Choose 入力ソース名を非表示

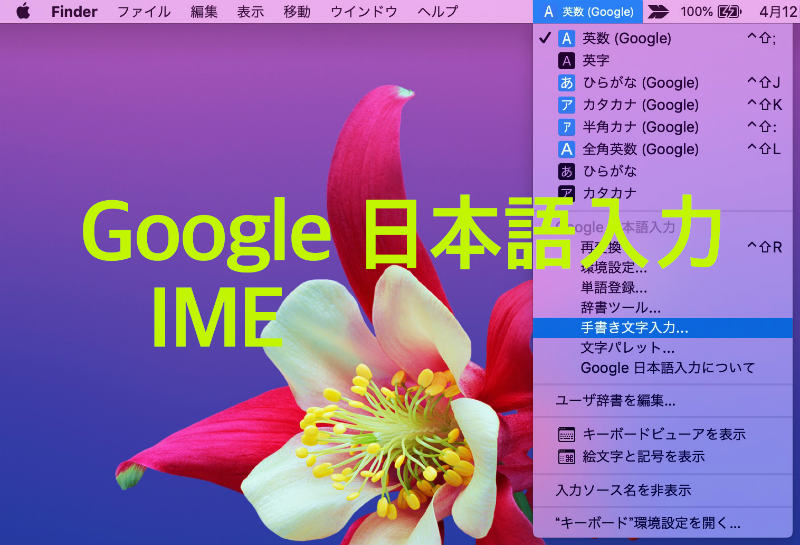(663, 490)
